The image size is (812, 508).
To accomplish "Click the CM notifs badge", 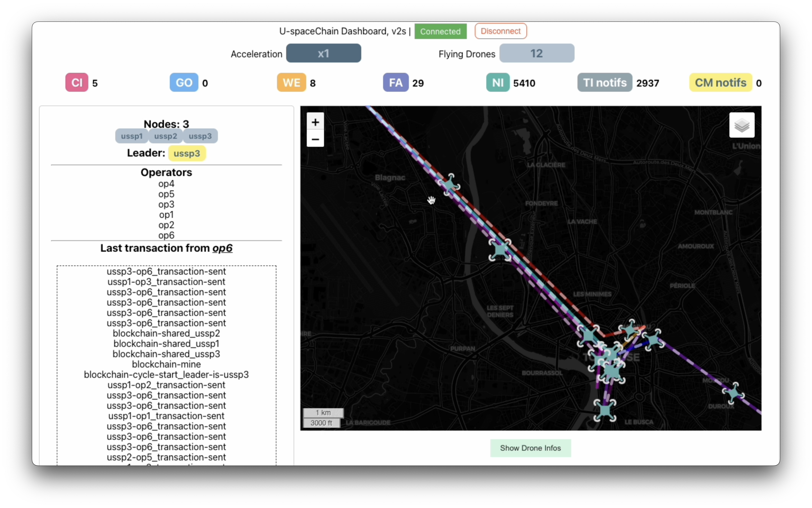I will 720,82.
